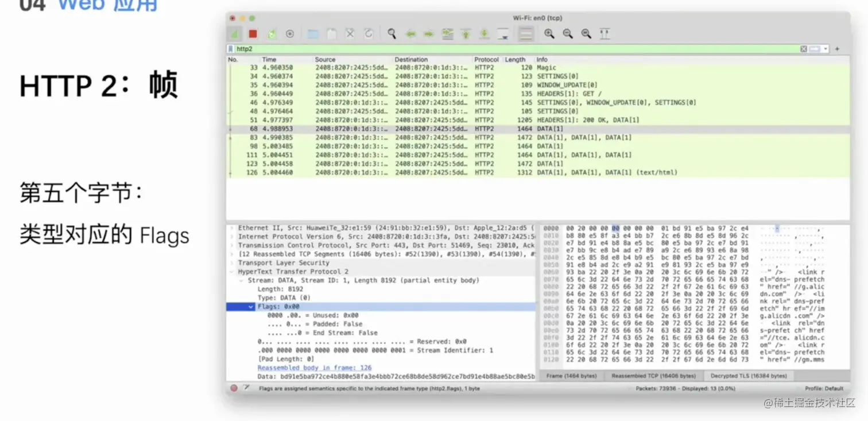
Task: Switch to Frame (1464 bytes) tab
Action: coord(571,376)
